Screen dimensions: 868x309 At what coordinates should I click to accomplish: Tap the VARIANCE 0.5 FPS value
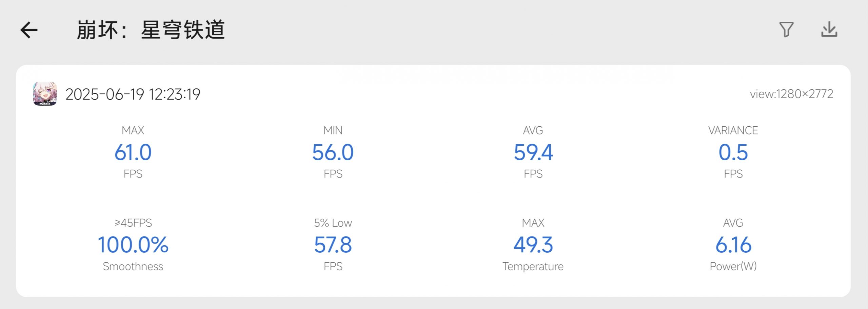click(x=733, y=152)
